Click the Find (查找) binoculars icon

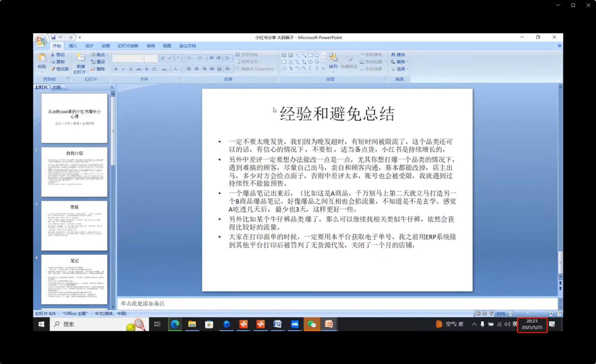tap(393, 55)
